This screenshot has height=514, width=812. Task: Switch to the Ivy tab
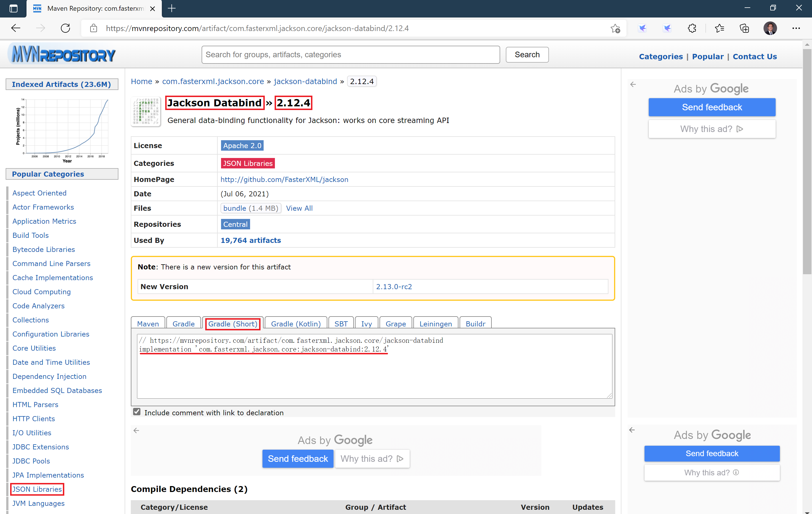point(367,324)
